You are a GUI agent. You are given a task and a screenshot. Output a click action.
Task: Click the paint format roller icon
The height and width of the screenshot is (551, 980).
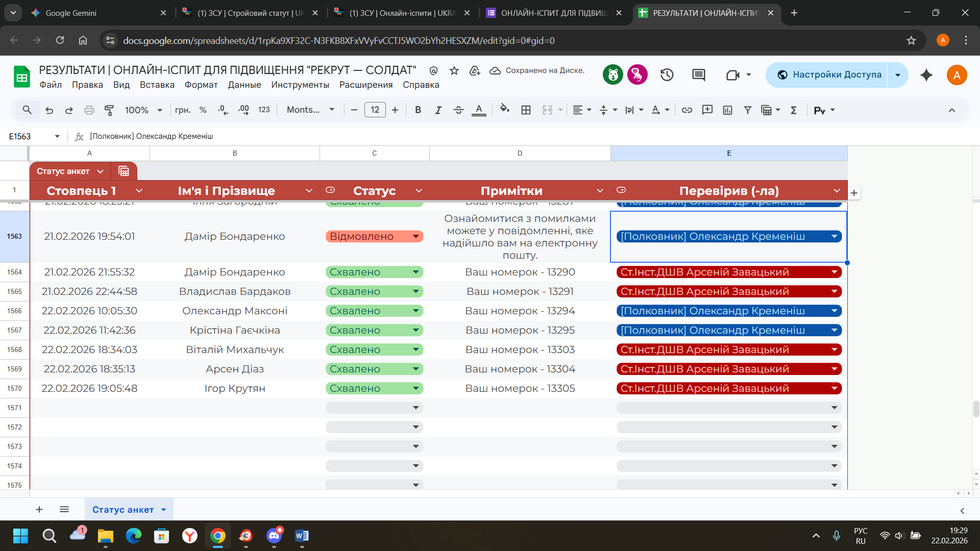[109, 110]
